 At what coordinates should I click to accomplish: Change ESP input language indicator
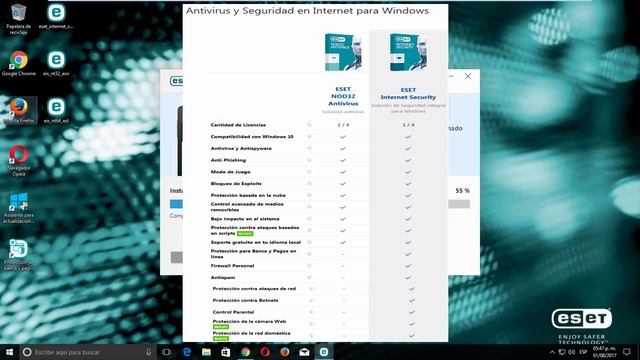coord(584,352)
